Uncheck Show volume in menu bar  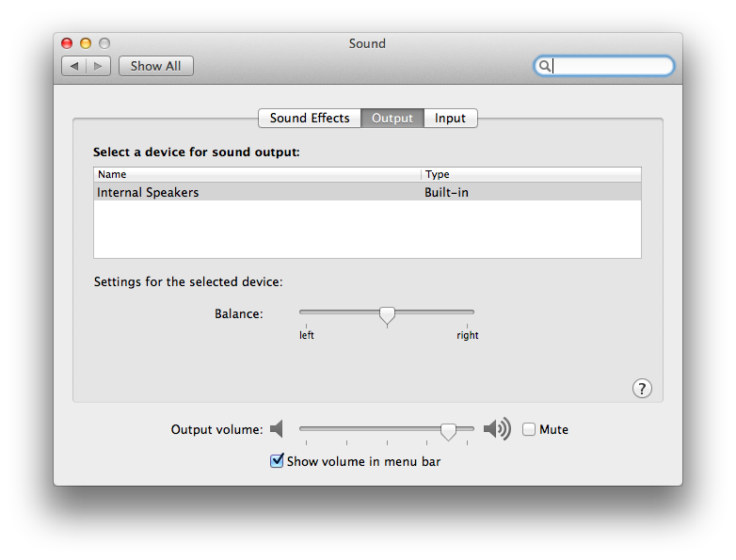277,461
